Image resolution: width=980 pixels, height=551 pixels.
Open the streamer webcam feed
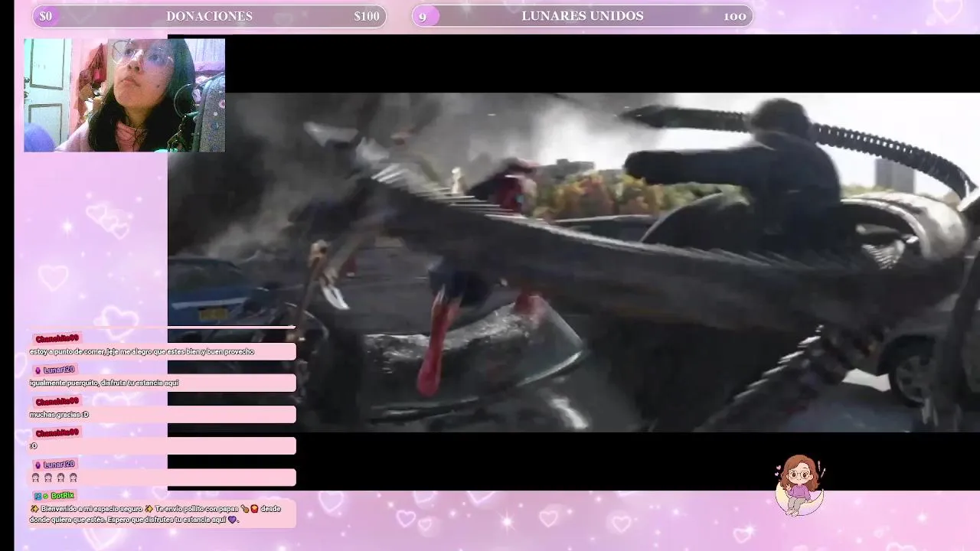(124, 95)
